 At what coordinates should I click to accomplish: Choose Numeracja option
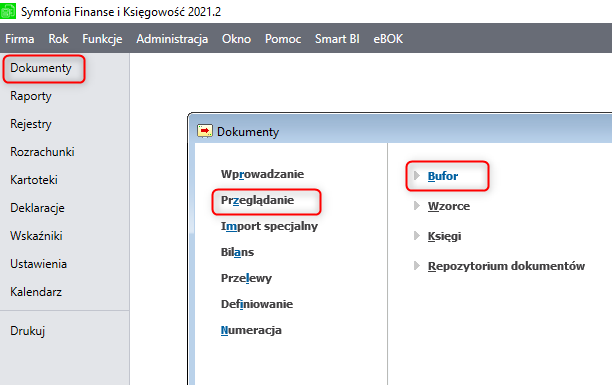pos(251,330)
